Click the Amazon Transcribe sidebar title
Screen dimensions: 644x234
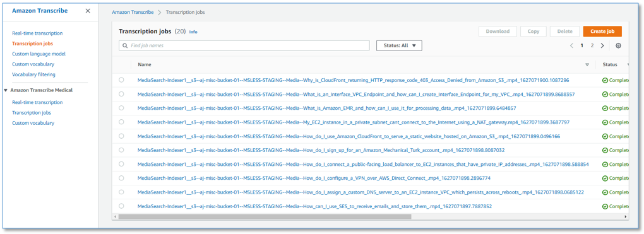[40, 11]
